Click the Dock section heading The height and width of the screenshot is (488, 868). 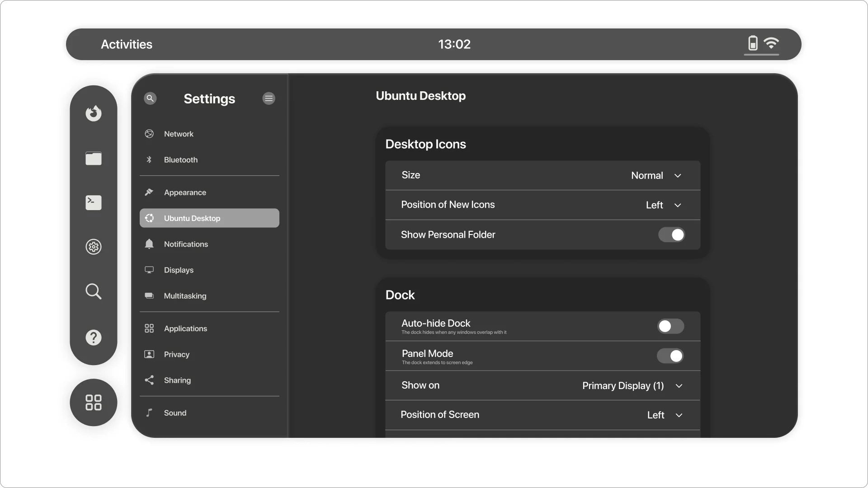[400, 295]
